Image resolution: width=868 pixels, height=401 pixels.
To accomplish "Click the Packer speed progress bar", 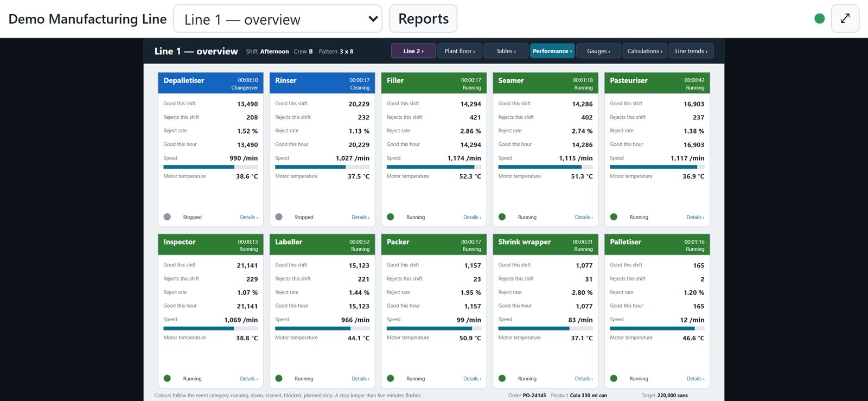I will click(x=434, y=328).
